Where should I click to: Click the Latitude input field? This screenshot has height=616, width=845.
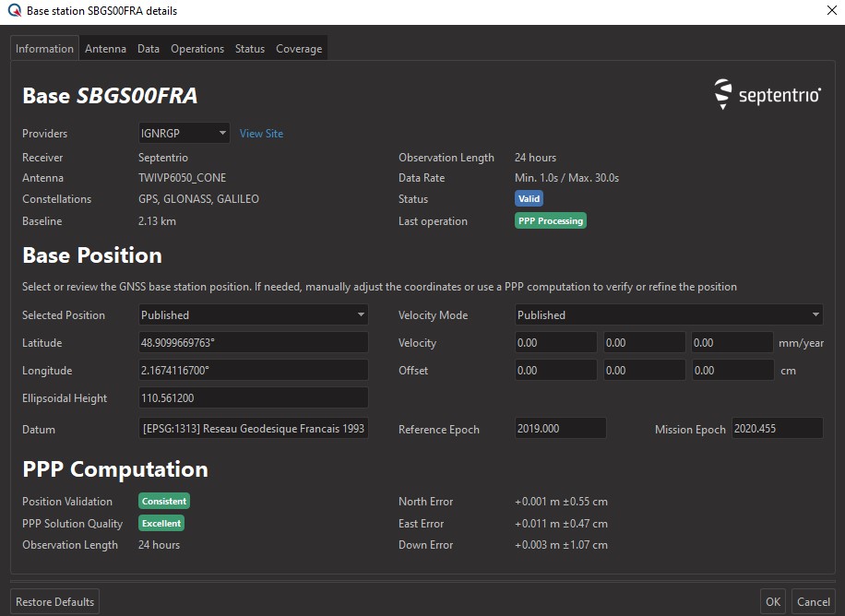pos(253,343)
